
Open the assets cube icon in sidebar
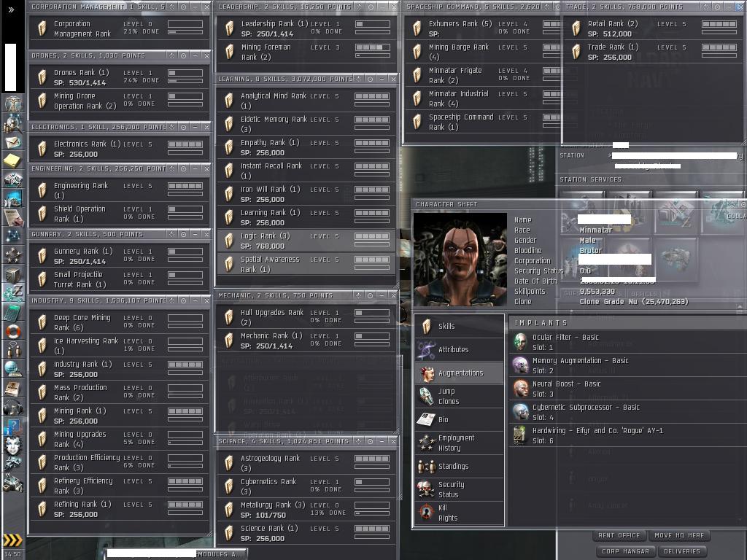[12, 274]
